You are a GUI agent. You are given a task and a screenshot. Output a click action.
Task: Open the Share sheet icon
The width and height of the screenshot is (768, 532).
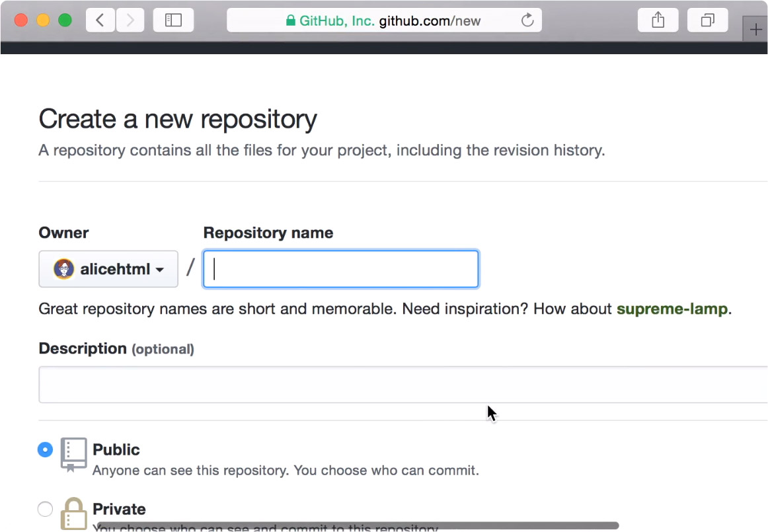658,20
